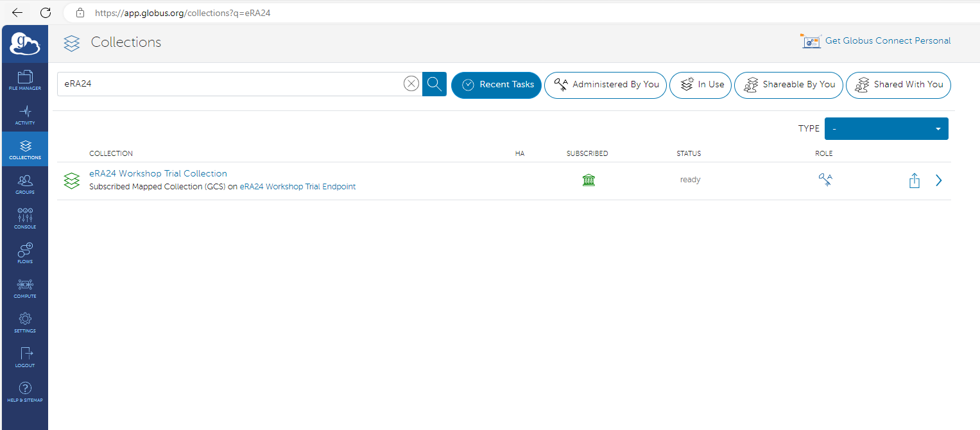980x430 pixels.
Task: Click the 'ready' status text
Action: pyautogui.click(x=690, y=180)
